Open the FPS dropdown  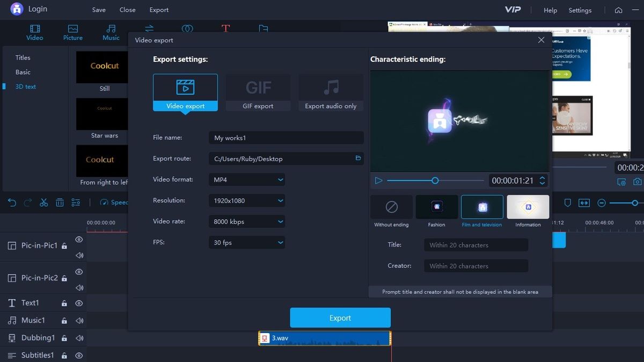(x=246, y=242)
